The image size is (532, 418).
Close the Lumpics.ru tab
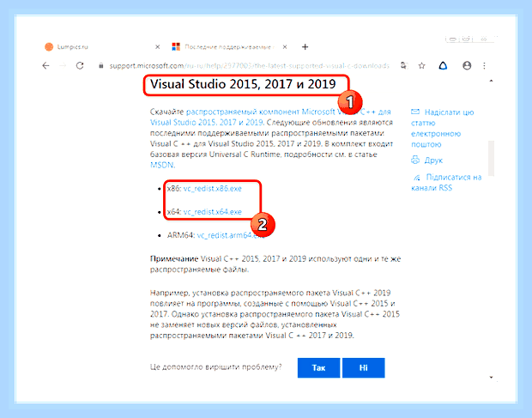pos(157,47)
